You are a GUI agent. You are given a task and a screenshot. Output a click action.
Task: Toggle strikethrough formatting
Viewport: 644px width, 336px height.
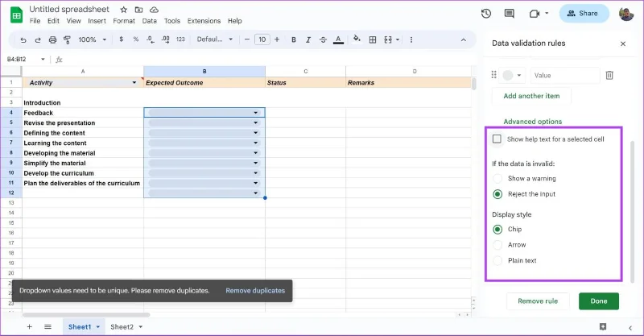324,39
